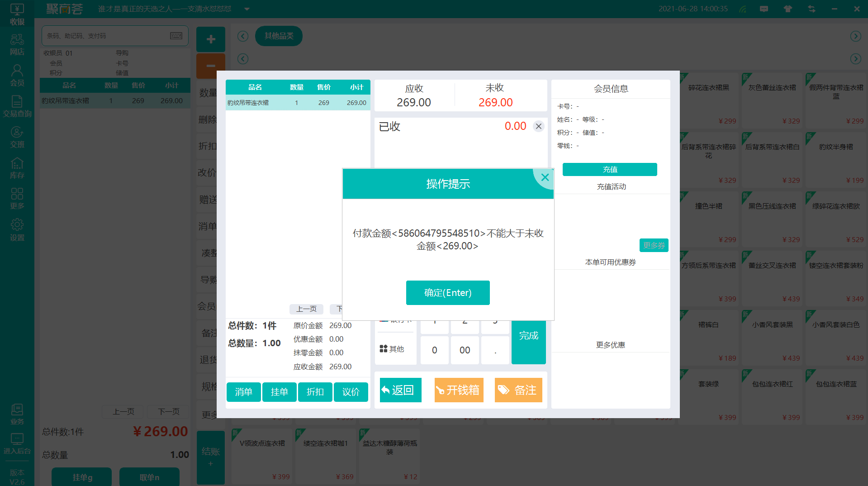Select product V领波点连衣裙

click(x=262, y=455)
